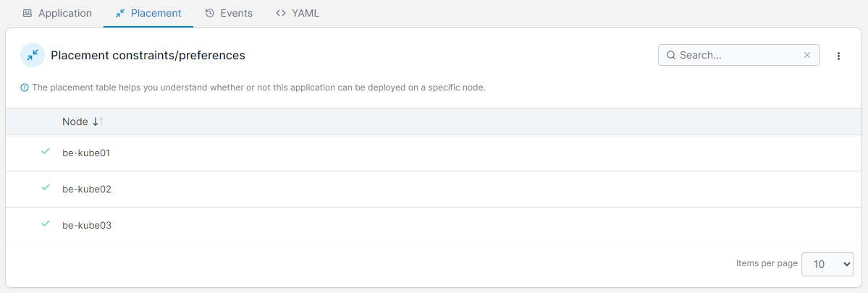
Task: Click the Placement constraints/preferences title
Action: click(148, 55)
